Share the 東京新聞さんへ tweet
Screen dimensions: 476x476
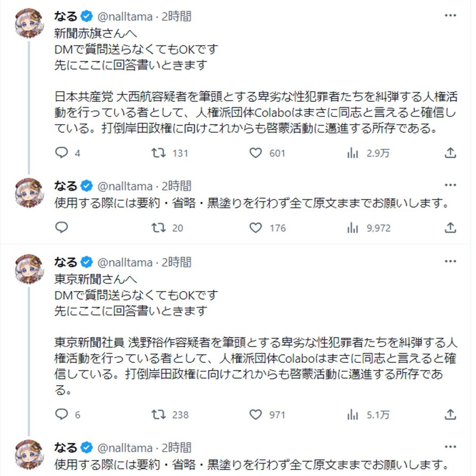[x=450, y=414]
